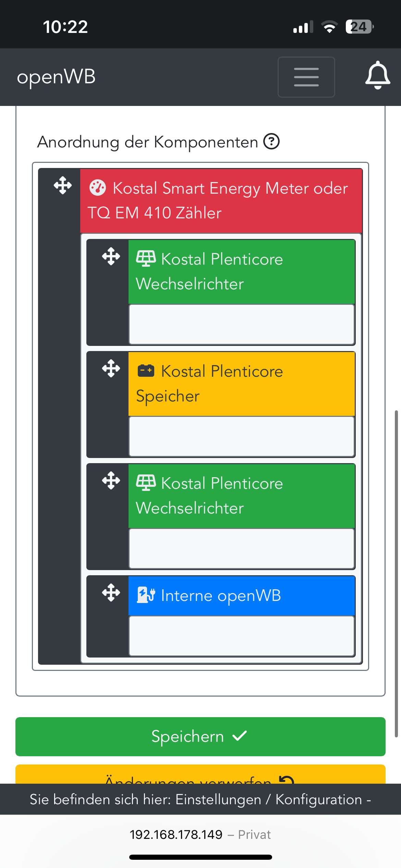Click the charging station icon on Interne openWB
The height and width of the screenshot is (868, 401).
[x=146, y=595]
